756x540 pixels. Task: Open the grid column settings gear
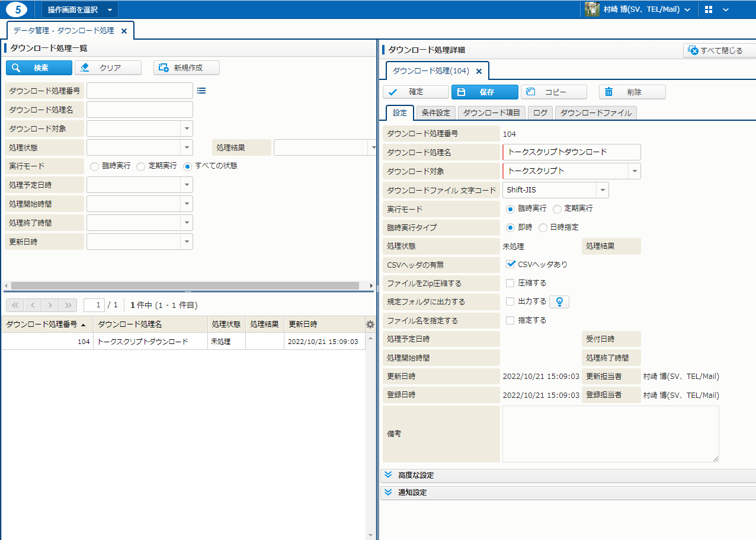tap(370, 324)
